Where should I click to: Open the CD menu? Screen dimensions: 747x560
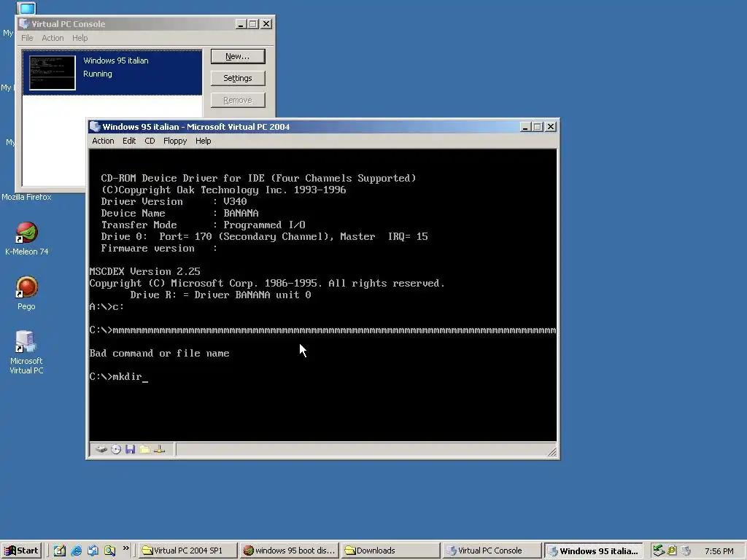150,141
